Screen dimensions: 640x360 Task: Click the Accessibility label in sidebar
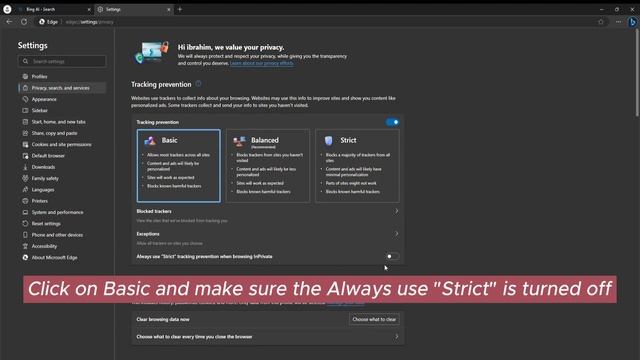[x=44, y=246]
